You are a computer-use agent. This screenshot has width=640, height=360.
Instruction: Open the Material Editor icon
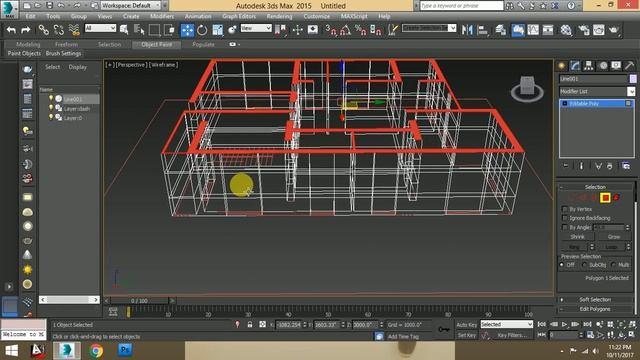coord(566,30)
